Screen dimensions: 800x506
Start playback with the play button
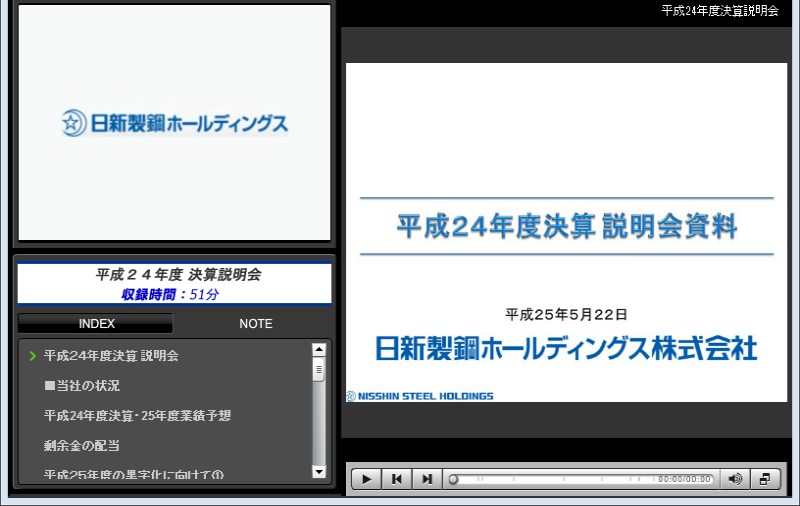tap(366, 479)
